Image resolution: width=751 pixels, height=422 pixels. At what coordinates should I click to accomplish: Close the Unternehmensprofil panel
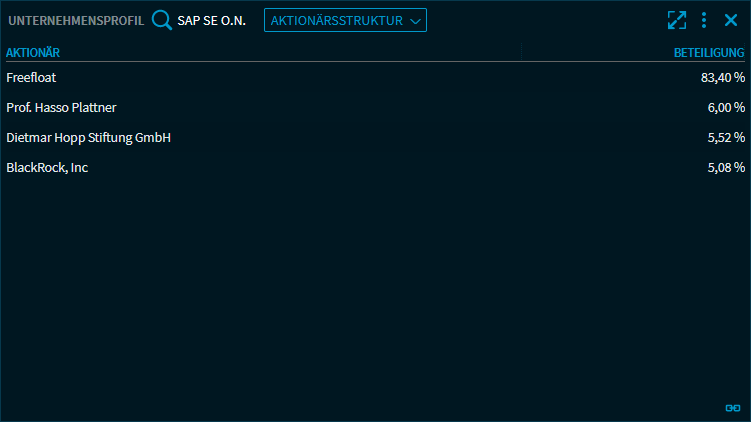click(x=731, y=20)
